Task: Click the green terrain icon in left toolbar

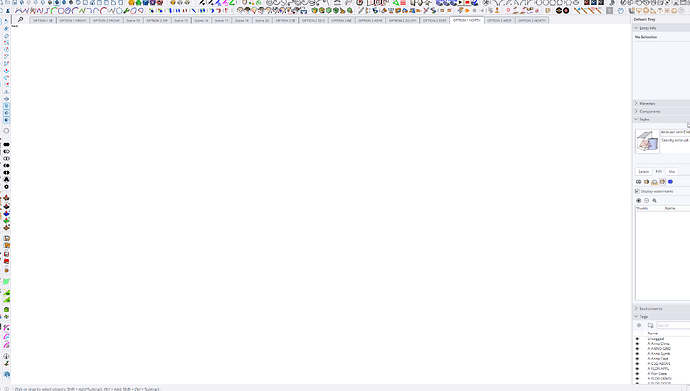Action: [x=6, y=292]
